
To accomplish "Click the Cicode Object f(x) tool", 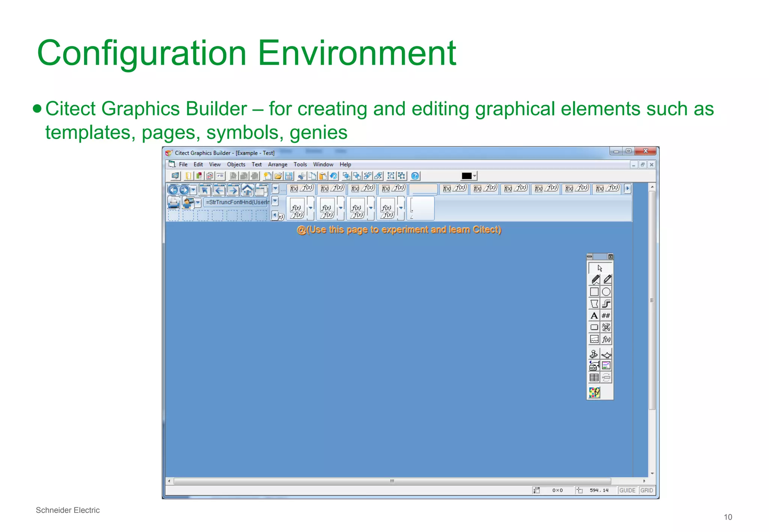I will [606, 339].
